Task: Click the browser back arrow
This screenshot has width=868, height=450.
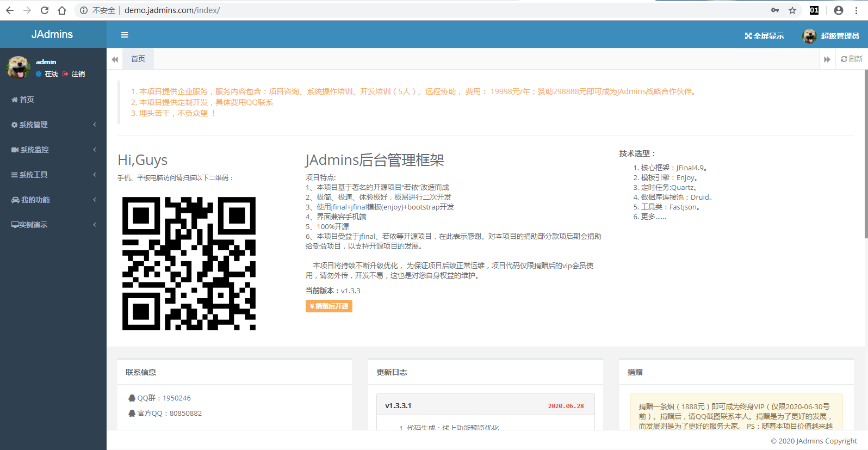Action: pos(10,10)
